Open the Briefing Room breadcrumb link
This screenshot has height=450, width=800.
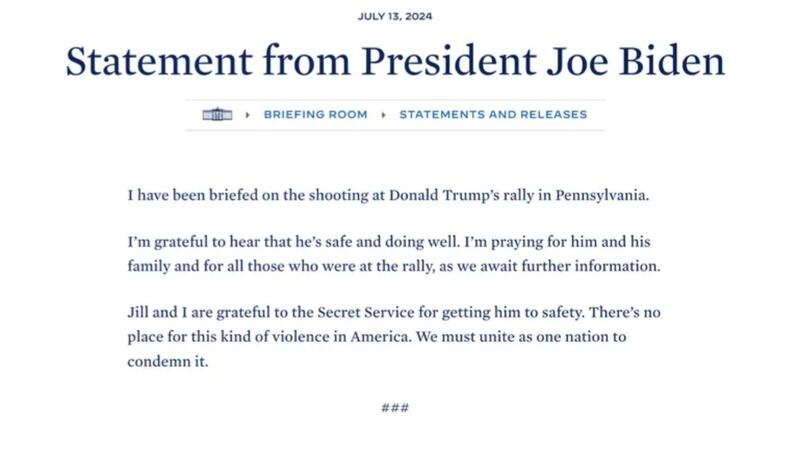pyautogui.click(x=315, y=114)
